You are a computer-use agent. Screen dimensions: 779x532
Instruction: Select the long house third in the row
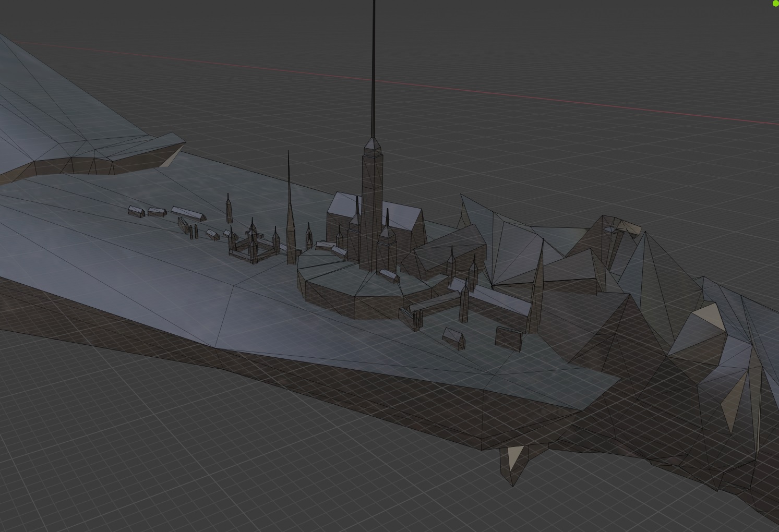(x=188, y=213)
